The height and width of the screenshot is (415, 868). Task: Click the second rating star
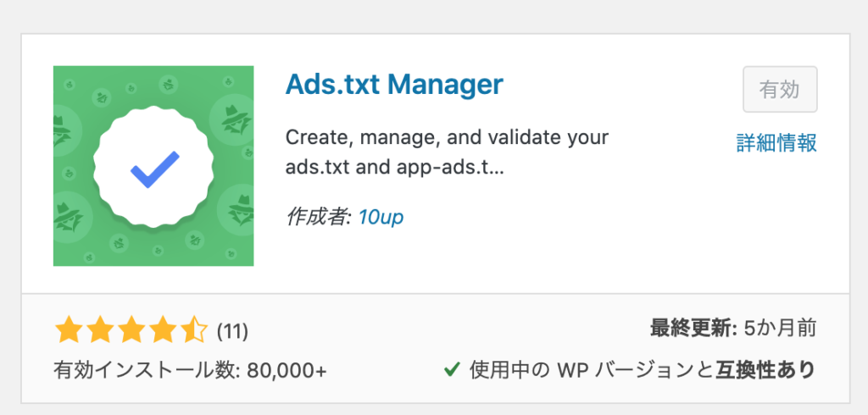(x=100, y=330)
